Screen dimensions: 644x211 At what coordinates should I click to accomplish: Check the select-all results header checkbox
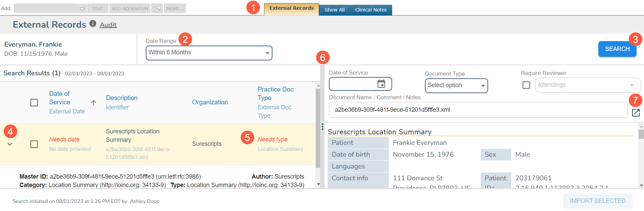(x=34, y=103)
